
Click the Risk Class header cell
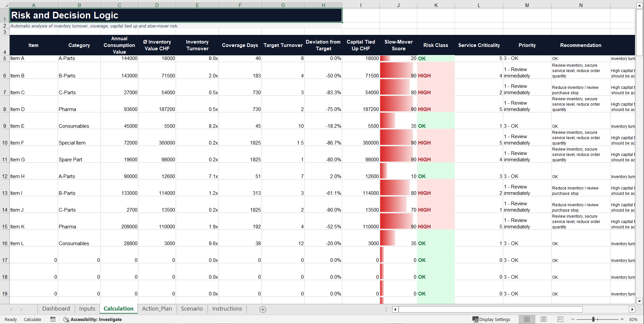(x=436, y=45)
